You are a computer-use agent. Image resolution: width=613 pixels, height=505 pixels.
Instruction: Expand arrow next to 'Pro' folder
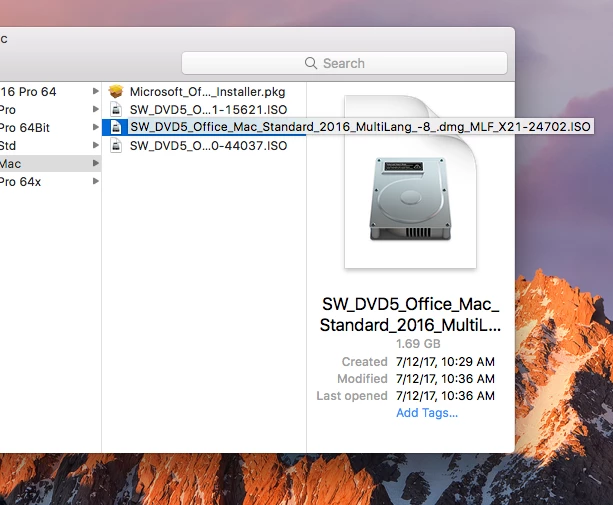pyautogui.click(x=95, y=109)
